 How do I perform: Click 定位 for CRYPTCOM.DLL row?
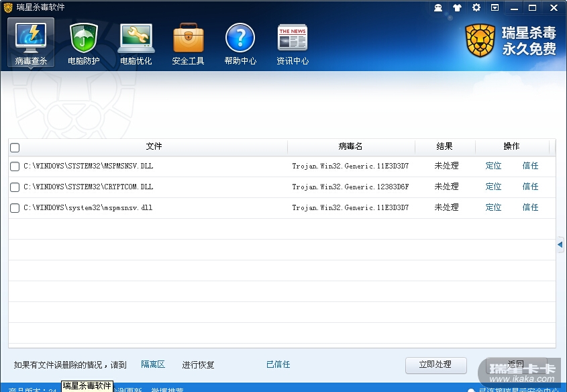click(x=493, y=186)
